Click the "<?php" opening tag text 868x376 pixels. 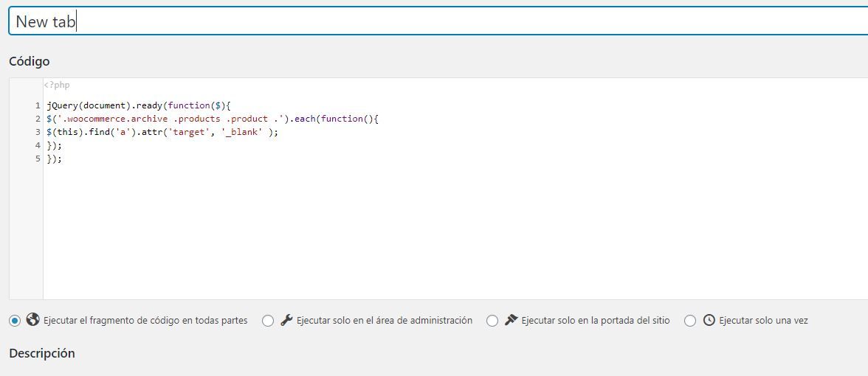pos(57,86)
